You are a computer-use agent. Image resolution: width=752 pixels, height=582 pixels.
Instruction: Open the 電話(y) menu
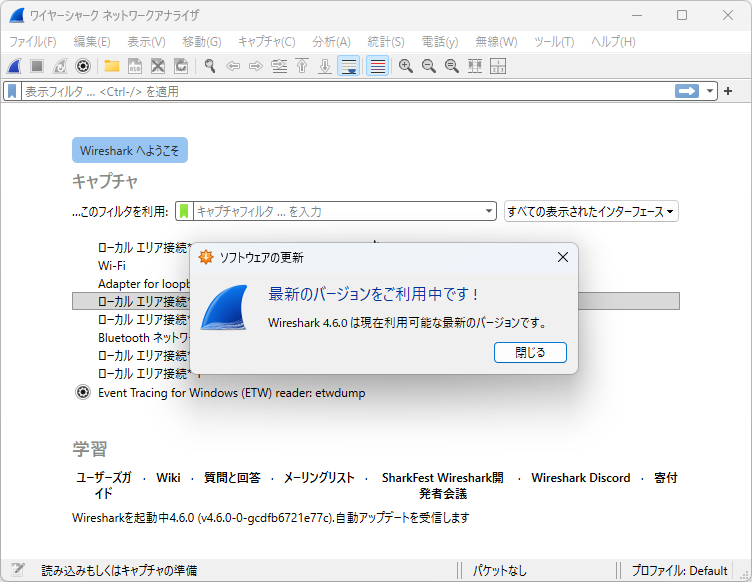440,42
